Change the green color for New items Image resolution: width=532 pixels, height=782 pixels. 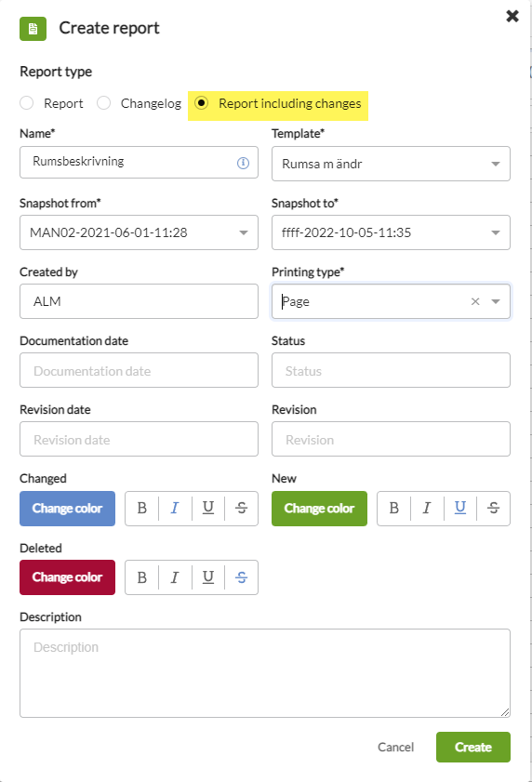[319, 509]
